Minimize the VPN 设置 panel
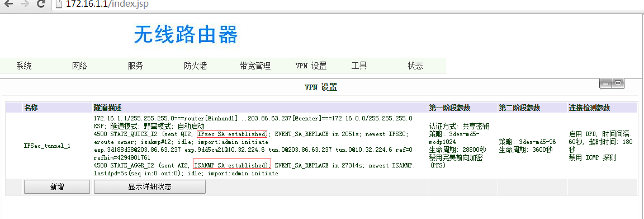 (605, 84)
